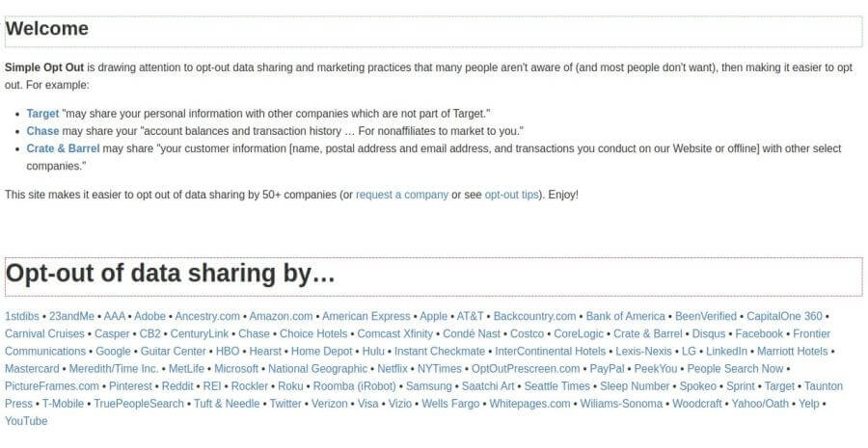
Task: Select the AT&T link
Action: (x=470, y=316)
